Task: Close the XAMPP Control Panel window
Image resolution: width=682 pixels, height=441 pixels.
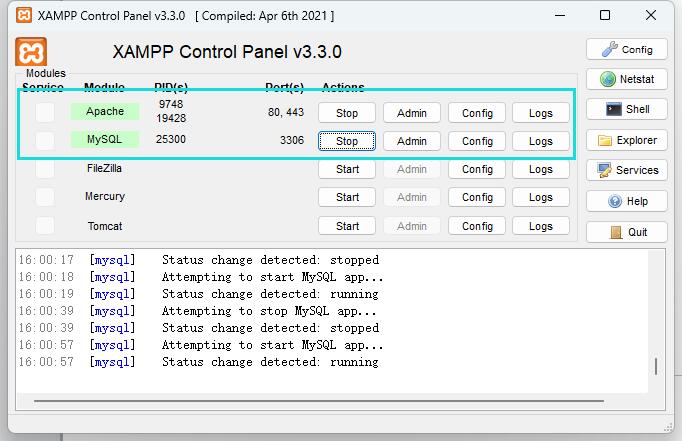Action: click(651, 15)
